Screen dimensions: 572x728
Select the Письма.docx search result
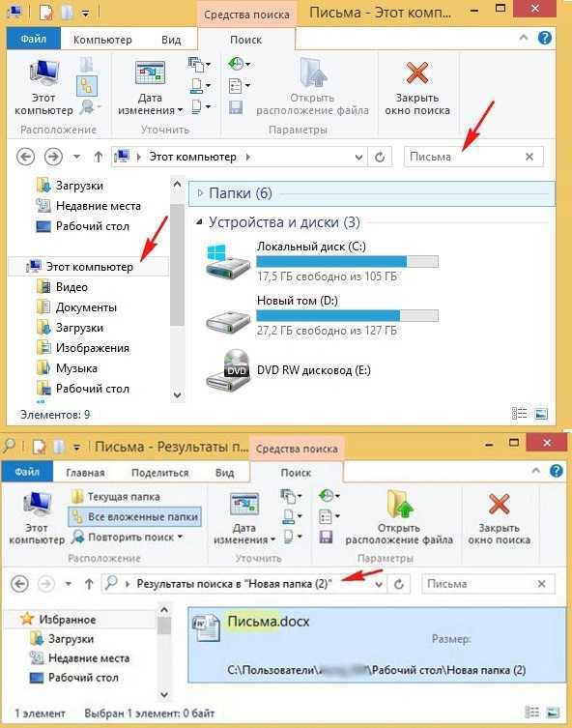tap(377, 645)
